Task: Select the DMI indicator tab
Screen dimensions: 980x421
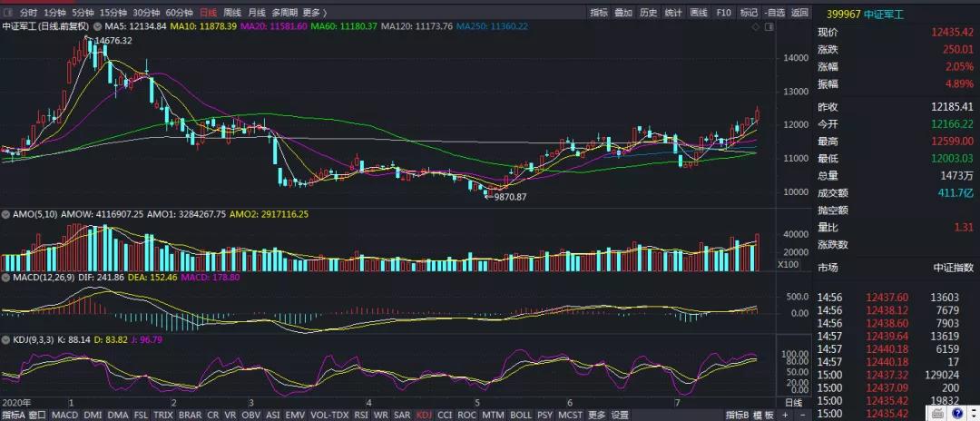Action: pos(93,415)
